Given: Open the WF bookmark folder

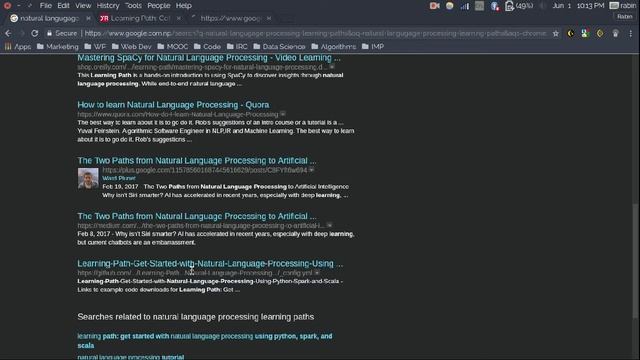Looking at the screenshot, I should (95, 47).
